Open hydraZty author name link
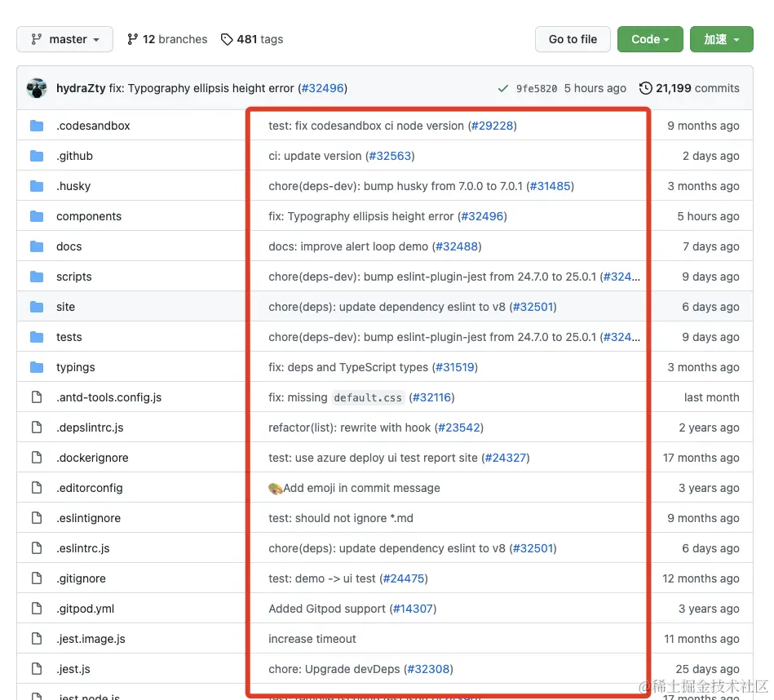This screenshot has width=774, height=700. point(81,88)
